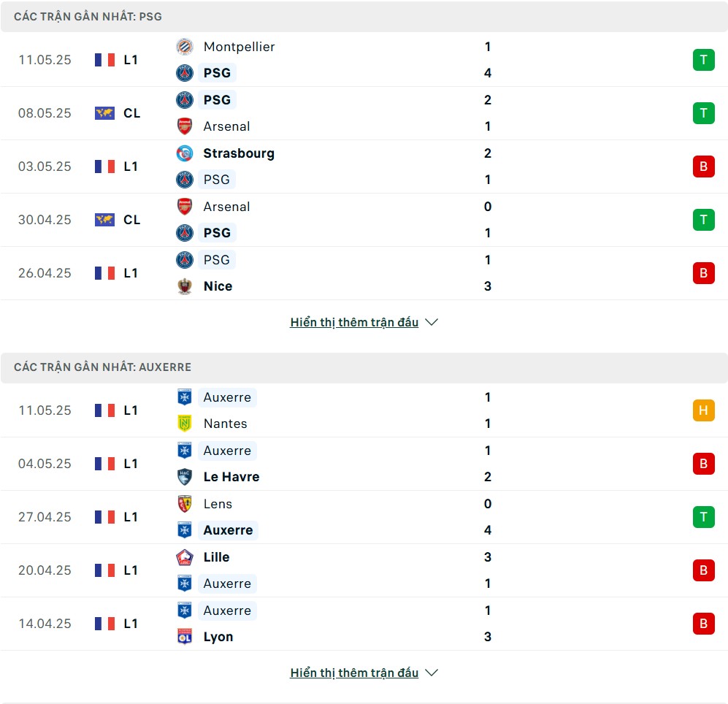Open the Lens vs Auxerre match row
The height and width of the screenshot is (704, 728).
tap(364, 517)
